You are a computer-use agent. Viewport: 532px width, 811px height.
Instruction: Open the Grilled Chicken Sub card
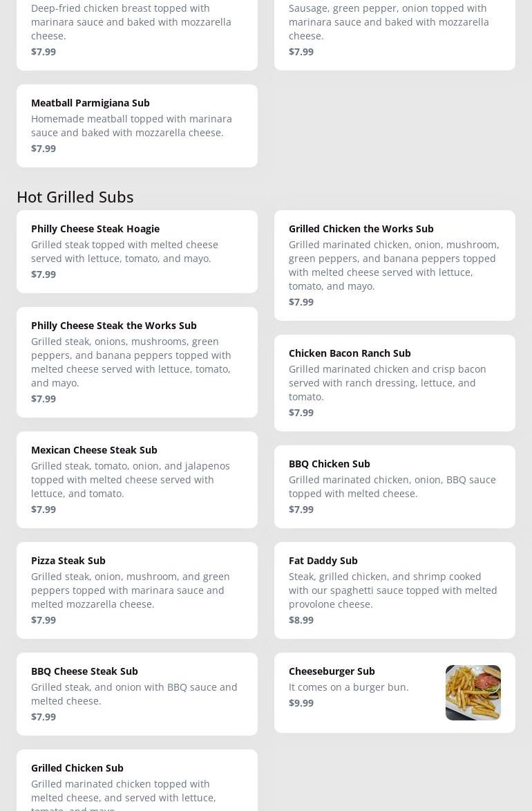tap(137, 781)
